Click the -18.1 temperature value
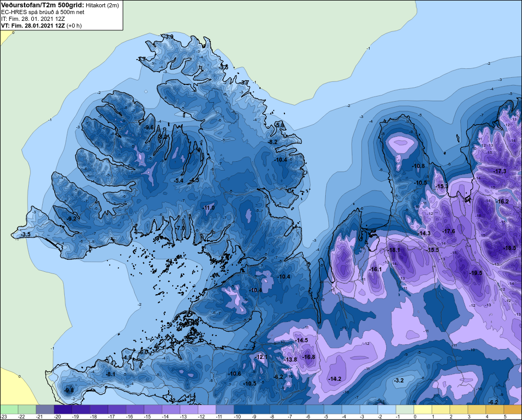The height and width of the screenshot is (420, 522). 394,250
